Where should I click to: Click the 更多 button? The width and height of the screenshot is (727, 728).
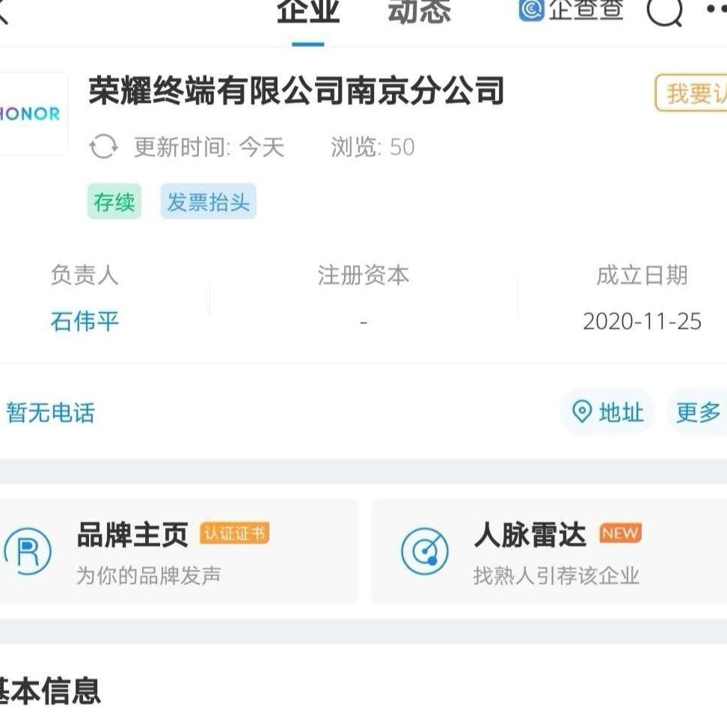[698, 412]
